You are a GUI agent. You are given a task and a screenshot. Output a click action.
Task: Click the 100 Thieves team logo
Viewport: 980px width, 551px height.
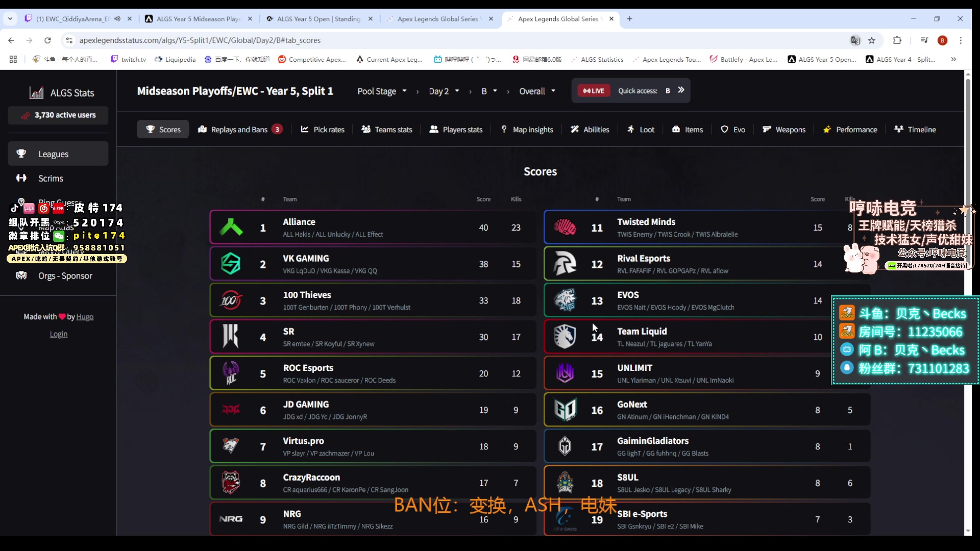231,300
